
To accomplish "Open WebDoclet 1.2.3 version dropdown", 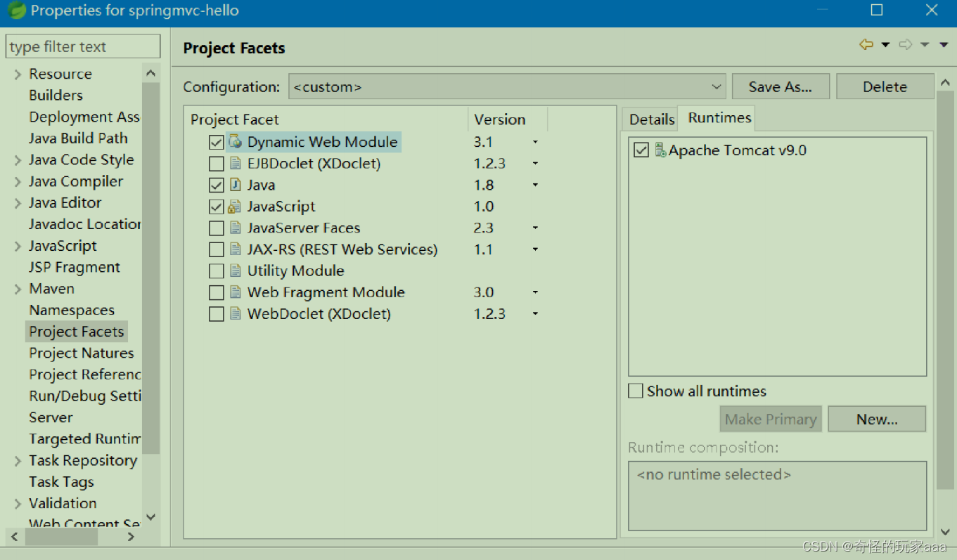I will [535, 314].
